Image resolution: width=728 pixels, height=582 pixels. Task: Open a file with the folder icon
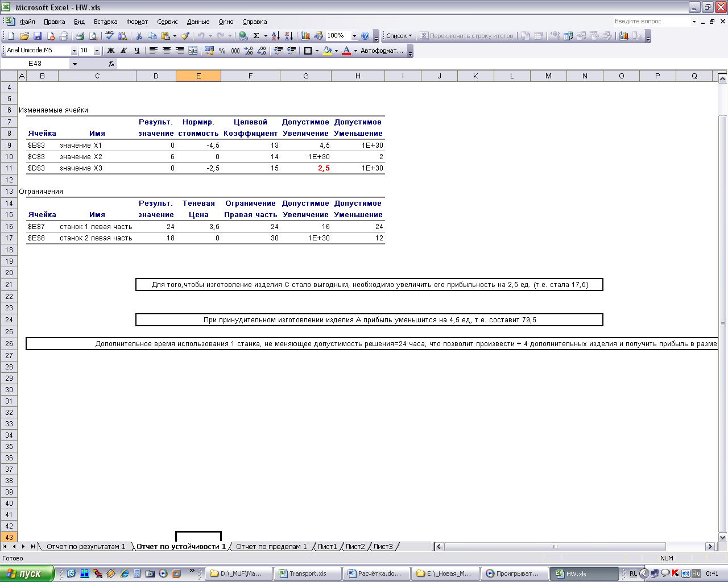[x=24, y=36]
